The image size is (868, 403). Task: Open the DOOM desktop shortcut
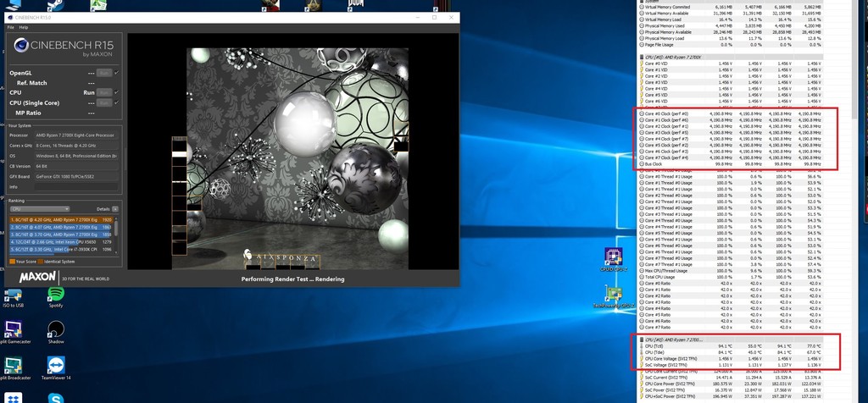[x=355, y=5]
